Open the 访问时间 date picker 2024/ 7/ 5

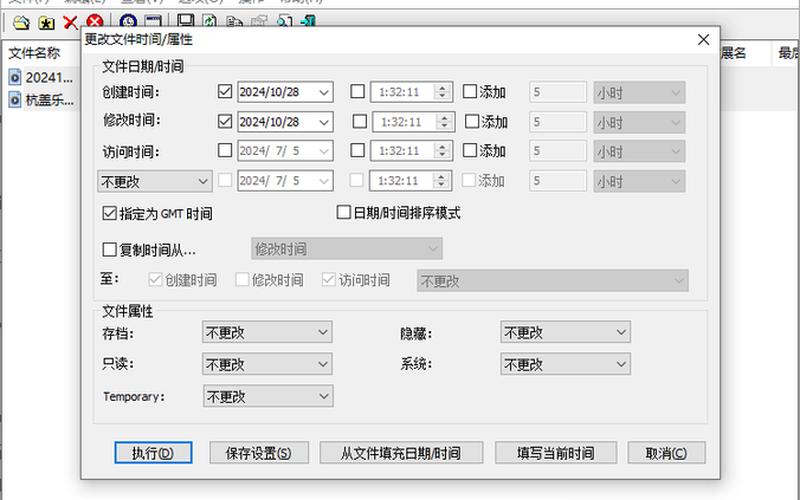285,151
